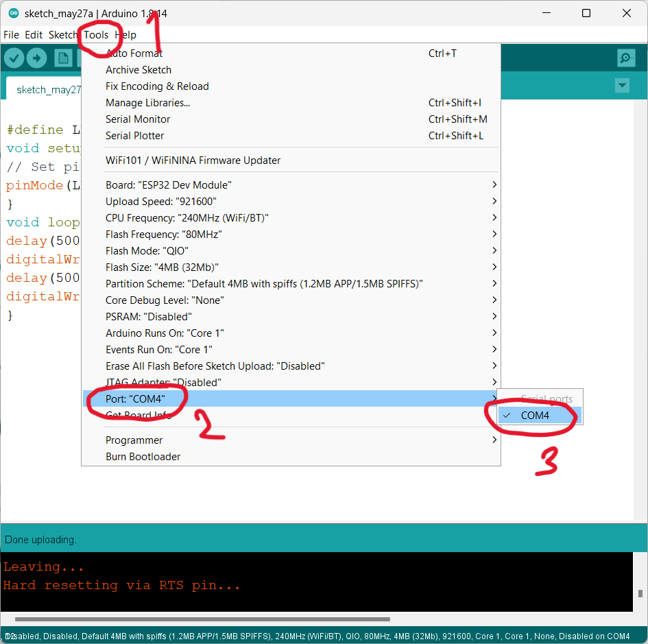
Task: Expand Programmer submenu
Action: click(291, 440)
